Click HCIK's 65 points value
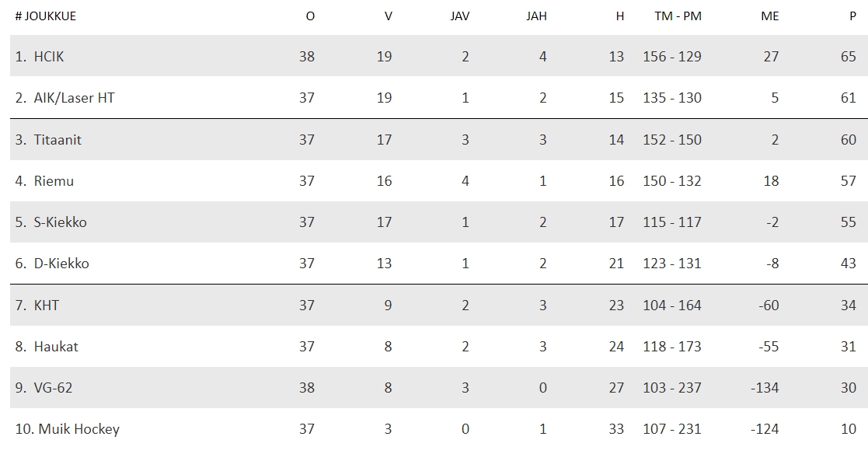This screenshot has width=868, height=454. pyautogui.click(x=848, y=57)
